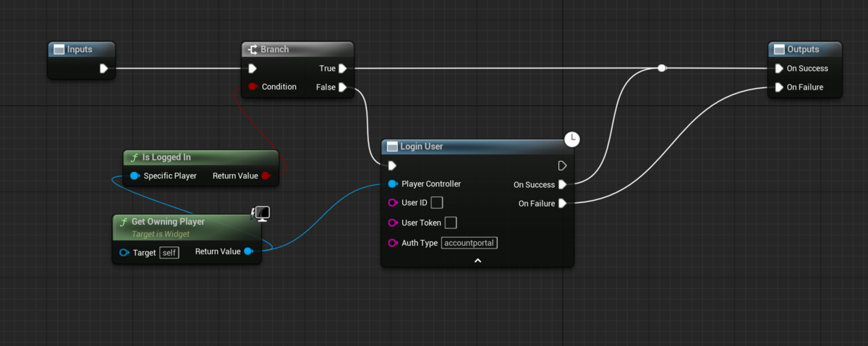The width and height of the screenshot is (868, 346).
Task: Click the Login User node header icon
Action: 392,147
